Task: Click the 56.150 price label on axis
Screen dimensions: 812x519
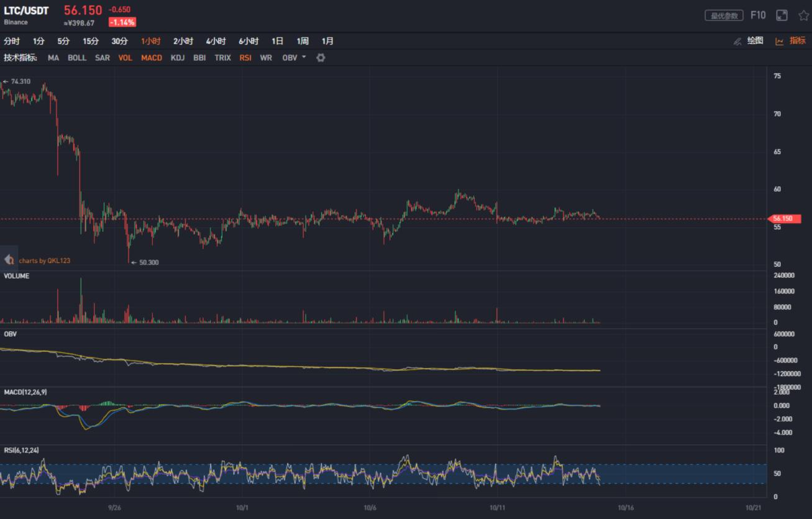Action: [787, 219]
